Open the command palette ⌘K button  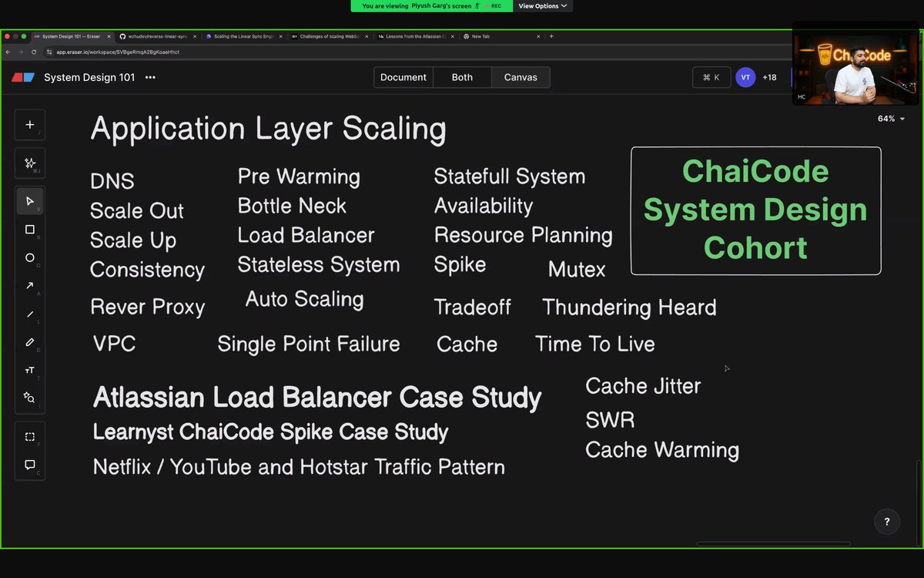point(711,77)
